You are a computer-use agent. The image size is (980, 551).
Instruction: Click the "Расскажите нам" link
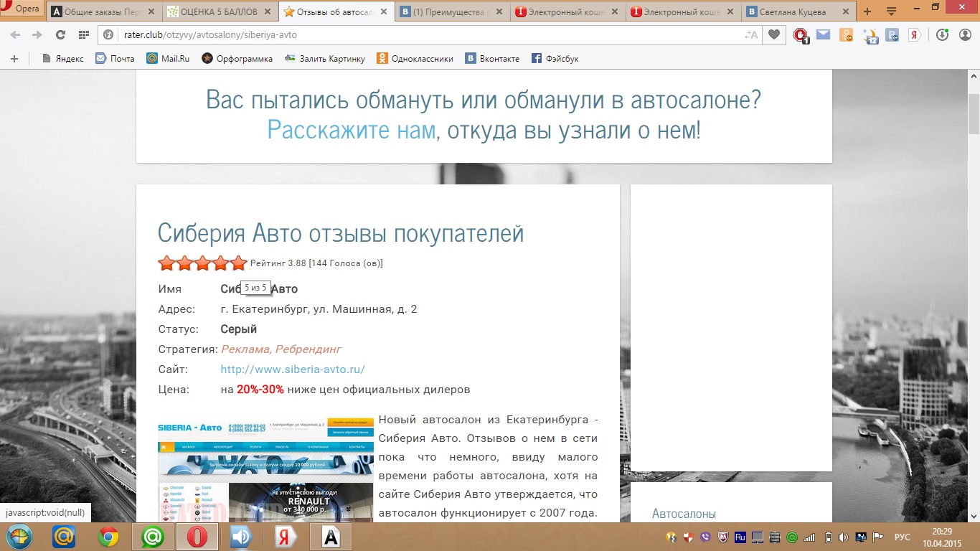tap(351, 130)
